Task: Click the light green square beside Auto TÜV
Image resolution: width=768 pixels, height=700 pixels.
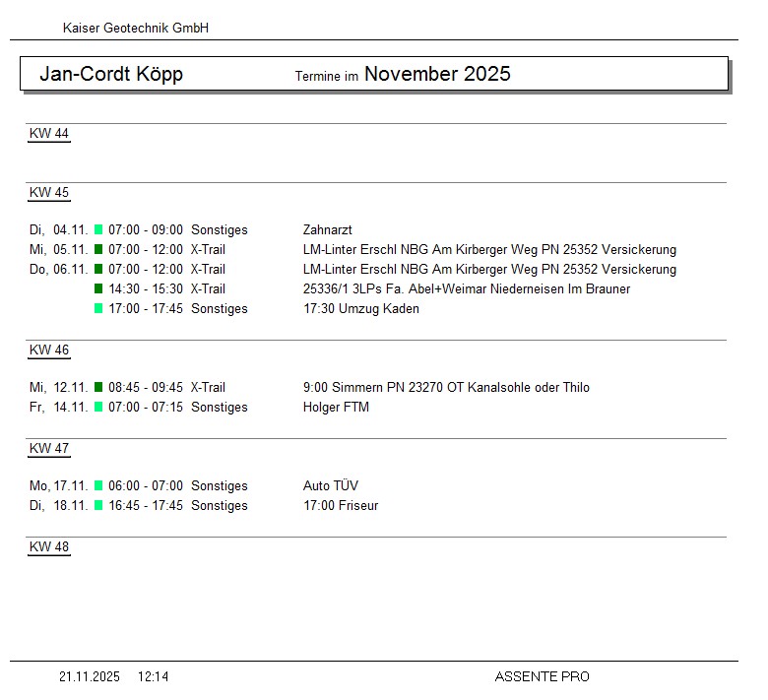Action: click(98, 485)
